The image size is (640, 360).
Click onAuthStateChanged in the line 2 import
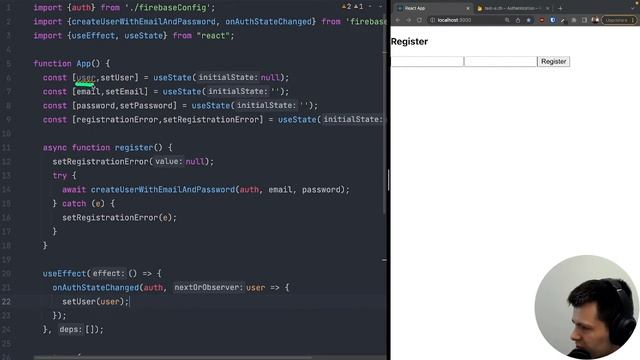click(x=268, y=22)
